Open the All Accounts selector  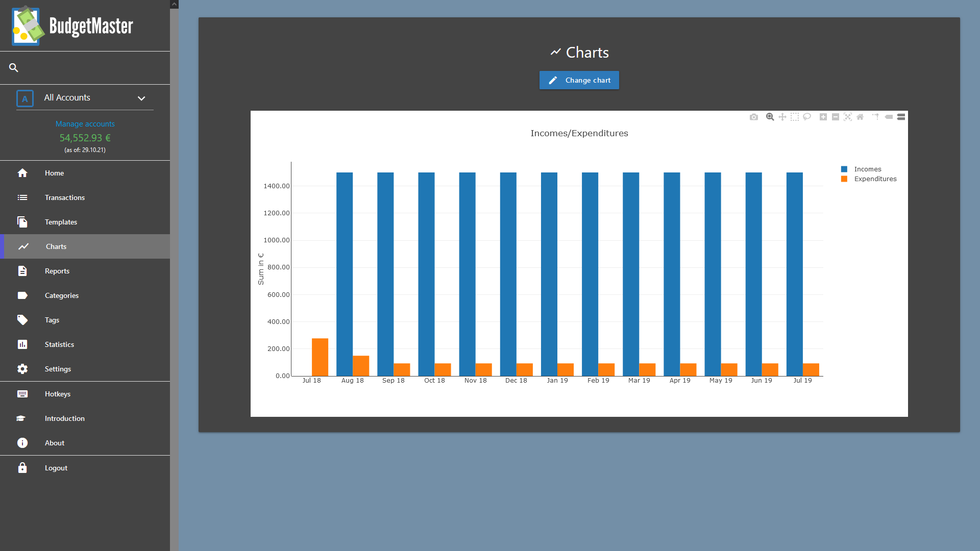pyautogui.click(x=85, y=98)
